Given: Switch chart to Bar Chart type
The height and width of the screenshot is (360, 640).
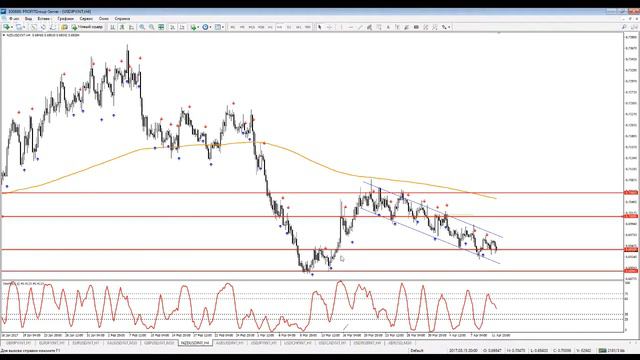Looking at the screenshot, I should click(x=112, y=27).
